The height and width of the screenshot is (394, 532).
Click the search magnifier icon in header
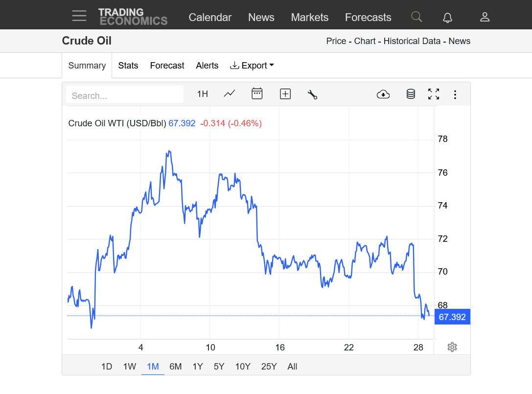pos(416,17)
